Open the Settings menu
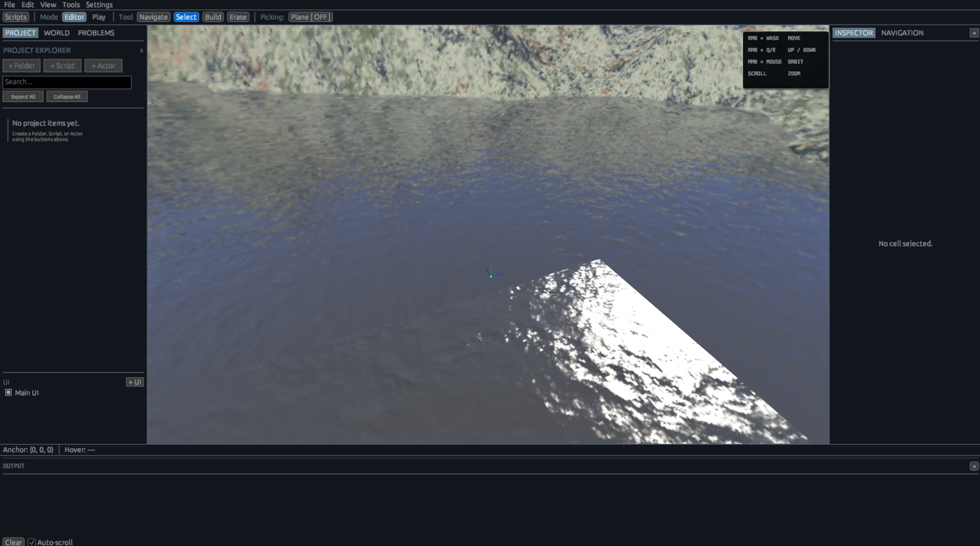 [99, 5]
